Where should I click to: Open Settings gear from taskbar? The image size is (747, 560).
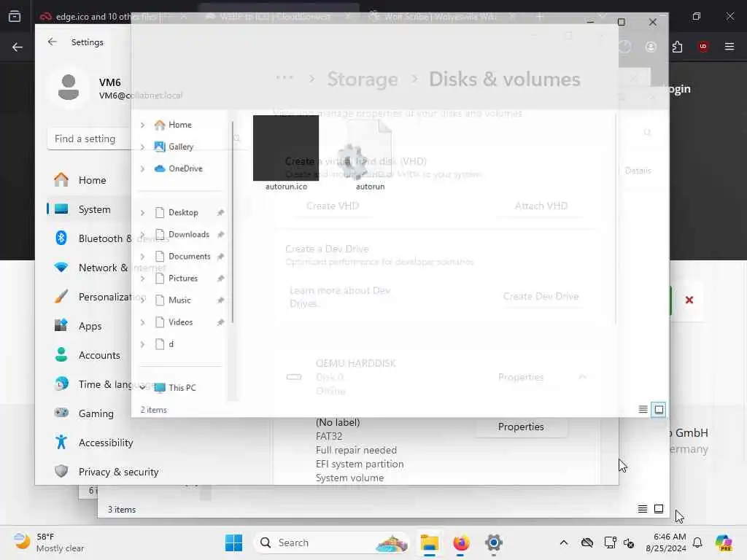(494, 542)
